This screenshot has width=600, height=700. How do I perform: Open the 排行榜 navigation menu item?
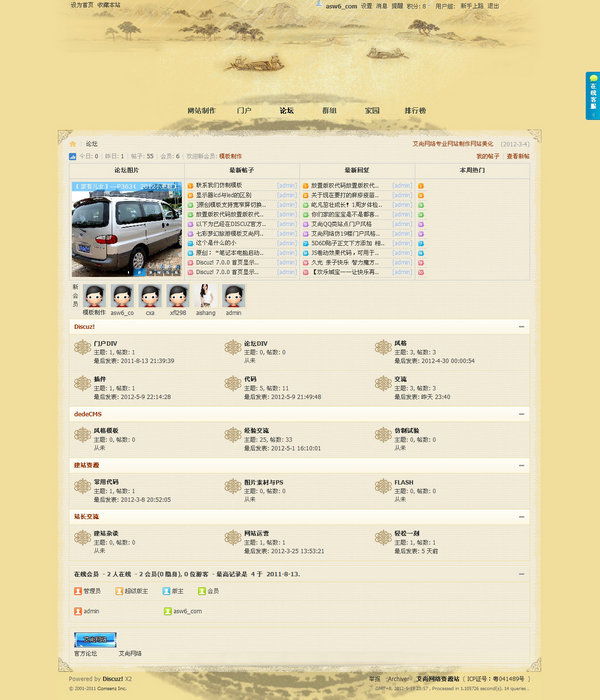tap(415, 110)
